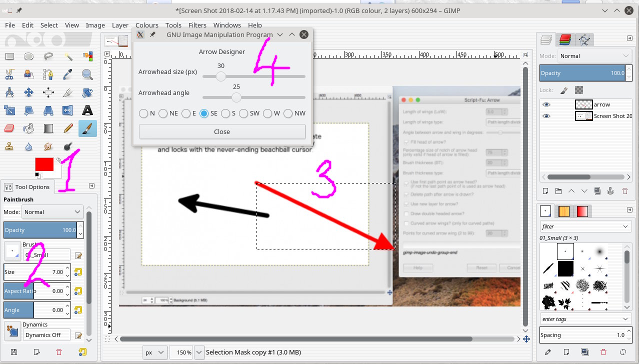Open the brush filter combo box

coord(585,226)
